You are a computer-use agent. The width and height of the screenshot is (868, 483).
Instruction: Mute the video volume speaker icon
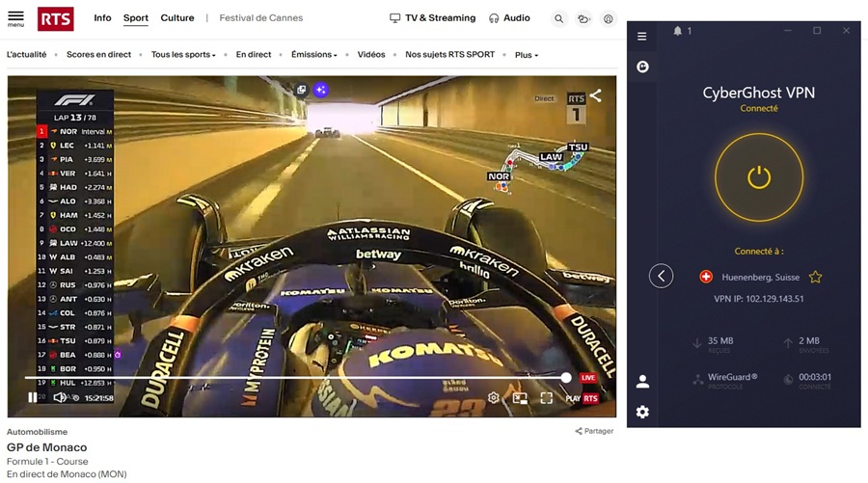(x=59, y=397)
